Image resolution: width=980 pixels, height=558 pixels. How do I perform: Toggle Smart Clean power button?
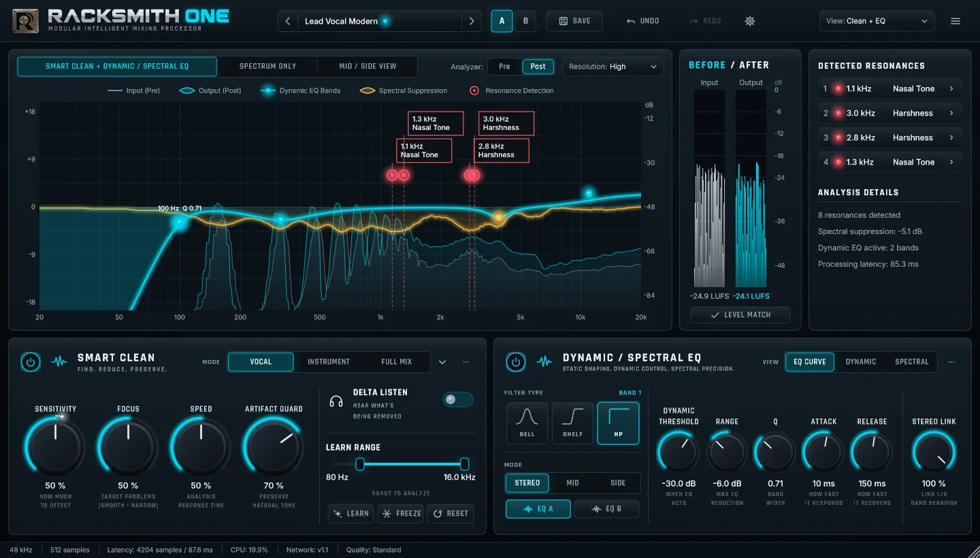(x=31, y=362)
